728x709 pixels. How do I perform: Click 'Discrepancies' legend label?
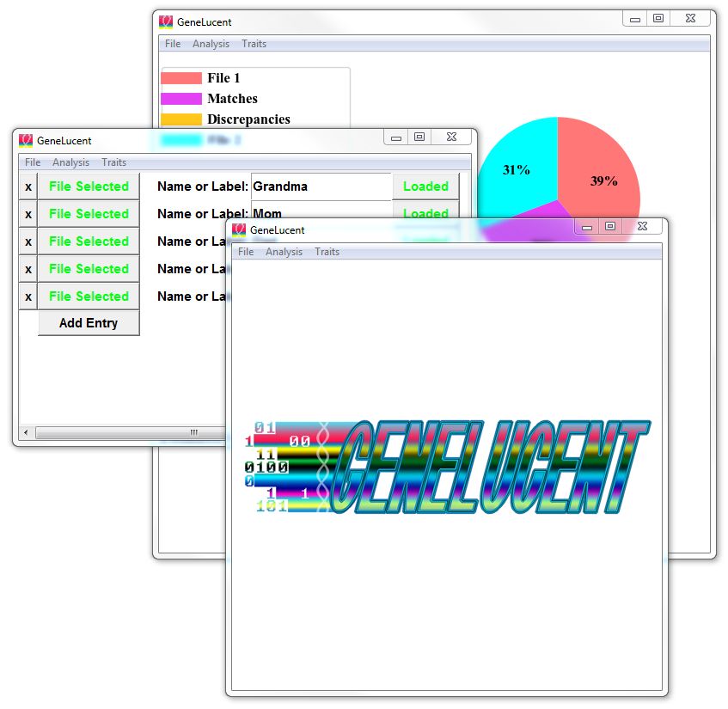[249, 119]
